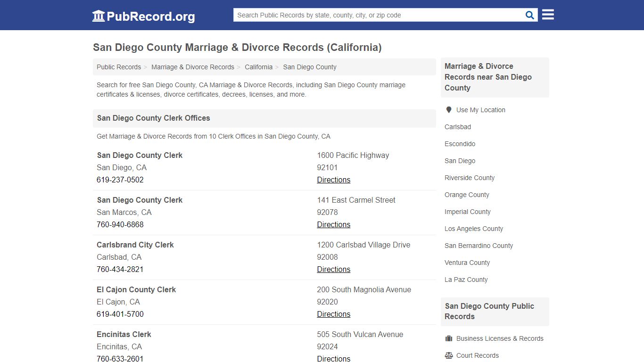The width and height of the screenshot is (644, 362).
Task: Open the hamburger menu icon
Action: click(548, 15)
